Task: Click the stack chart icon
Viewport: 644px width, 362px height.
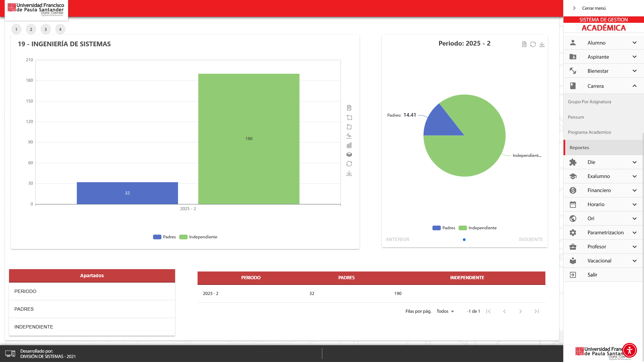Action: [349, 155]
